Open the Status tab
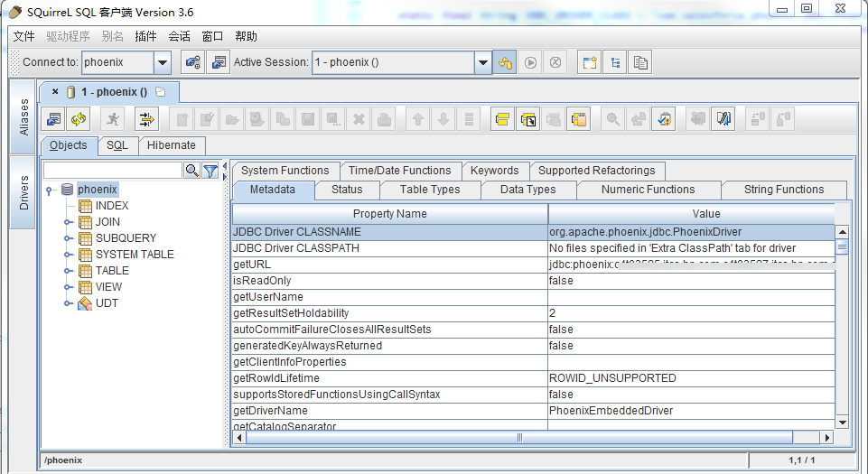 point(347,190)
